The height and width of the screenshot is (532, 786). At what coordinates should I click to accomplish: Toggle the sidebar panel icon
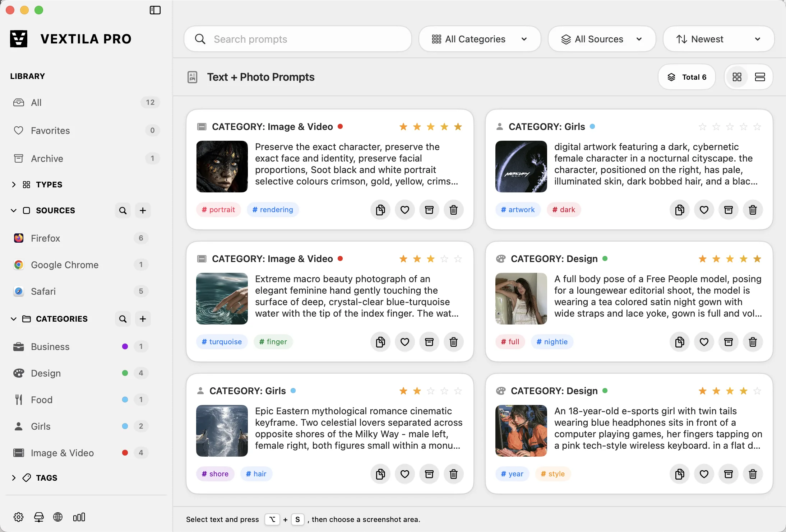tap(155, 10)
